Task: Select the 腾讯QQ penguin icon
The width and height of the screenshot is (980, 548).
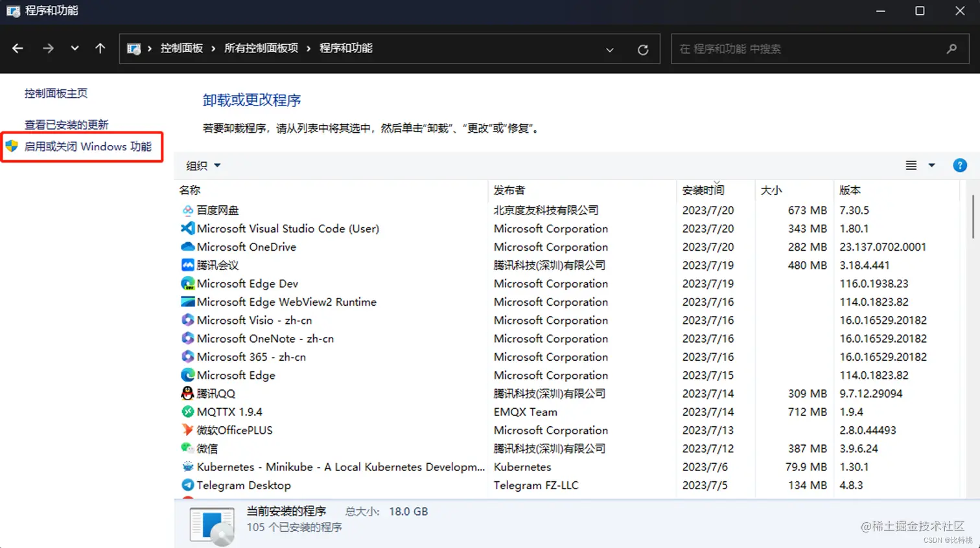Action: click(187, 393)
